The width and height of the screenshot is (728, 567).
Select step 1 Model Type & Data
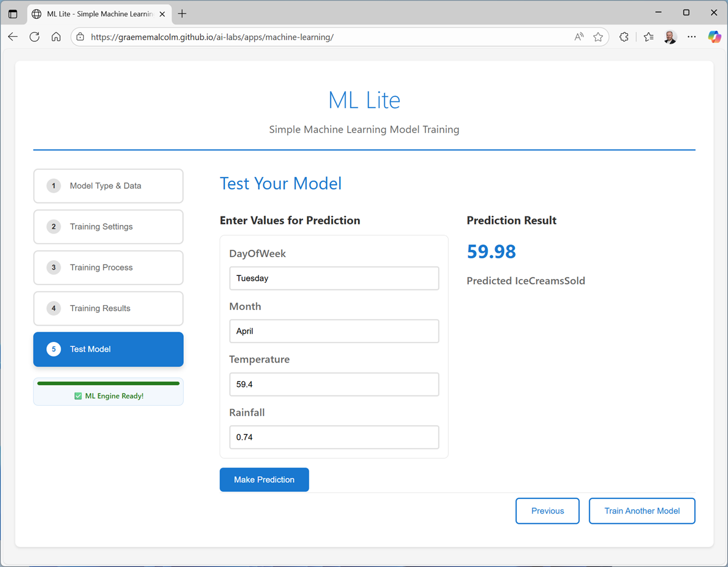point(108,186)
